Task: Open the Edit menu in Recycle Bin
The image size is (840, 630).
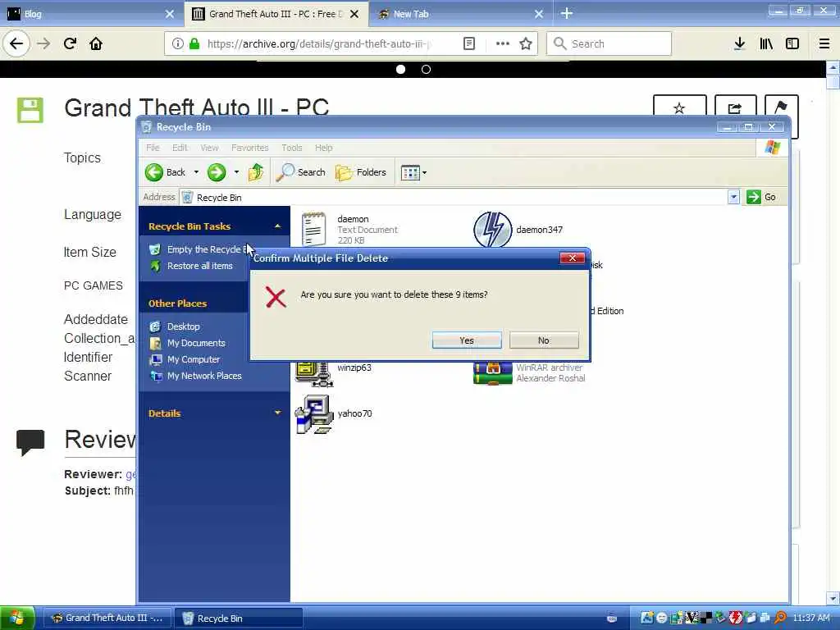Action: pyautogui.click(x=180, y=148)
